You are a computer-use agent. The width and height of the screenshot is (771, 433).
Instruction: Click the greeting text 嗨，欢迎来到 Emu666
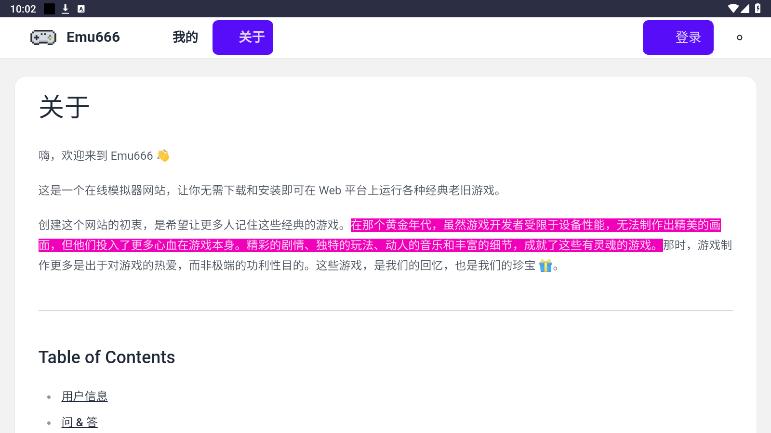tap(96, 156)
